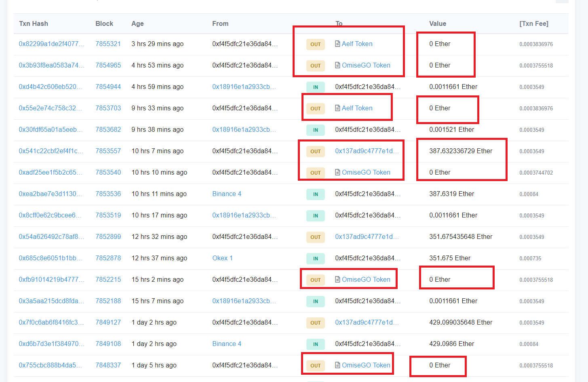This screenshot has width=588, height=382.
Task: Open the Binance 4 sender in block 7853536 row
Action: point(227,194)
